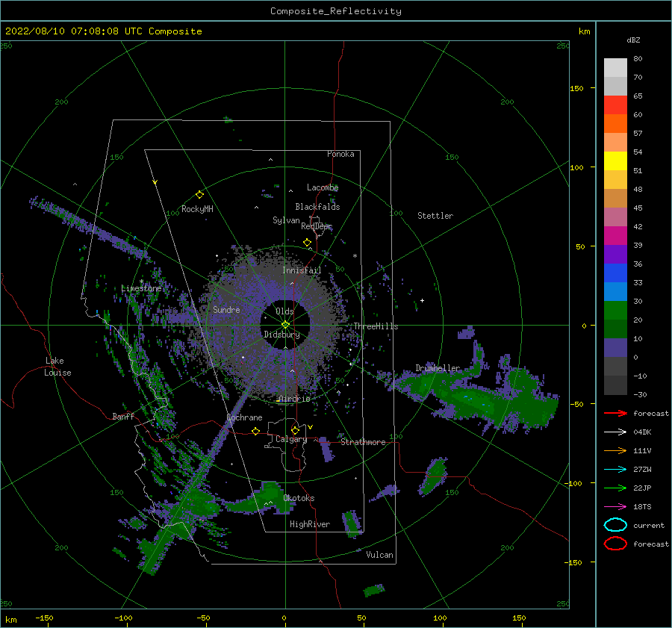Select the bright yellow swatch in dBZ legend
Viewport: 672px width, 628px height.
[615, 161]
